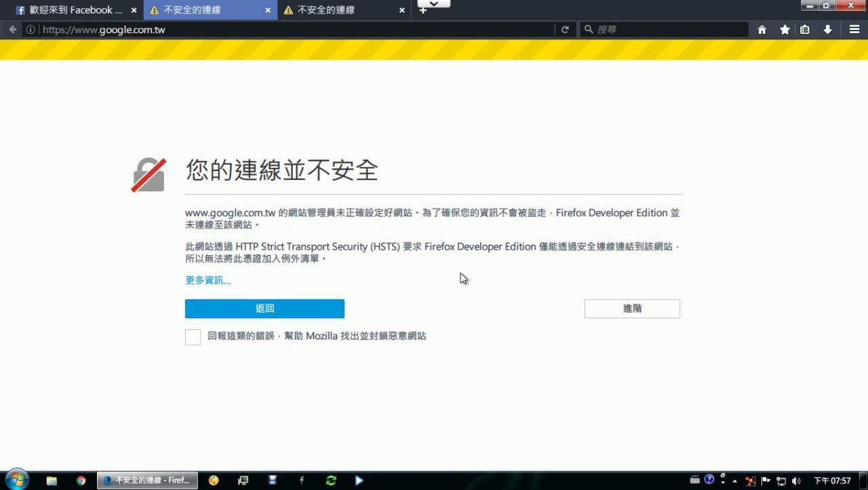The image size is (868, 490).
Task: Open the Firefox hamburger menu
Action: [854, 30]
